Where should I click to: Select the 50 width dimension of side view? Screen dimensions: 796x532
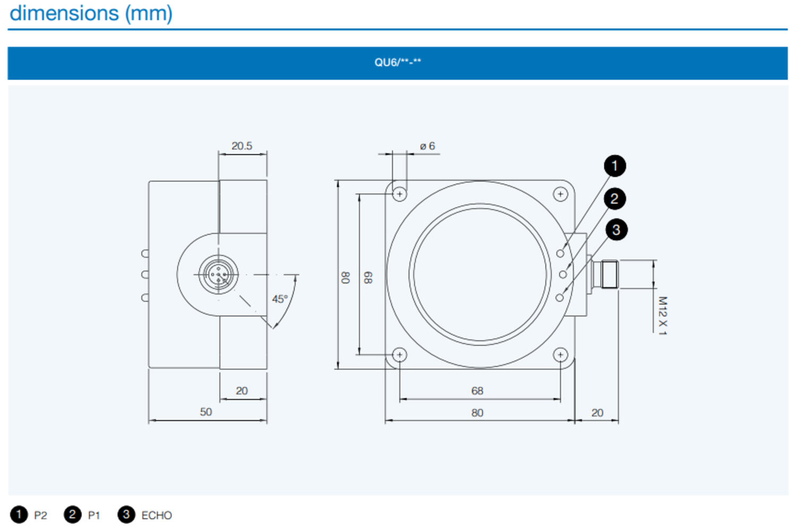tap(206, 412)
